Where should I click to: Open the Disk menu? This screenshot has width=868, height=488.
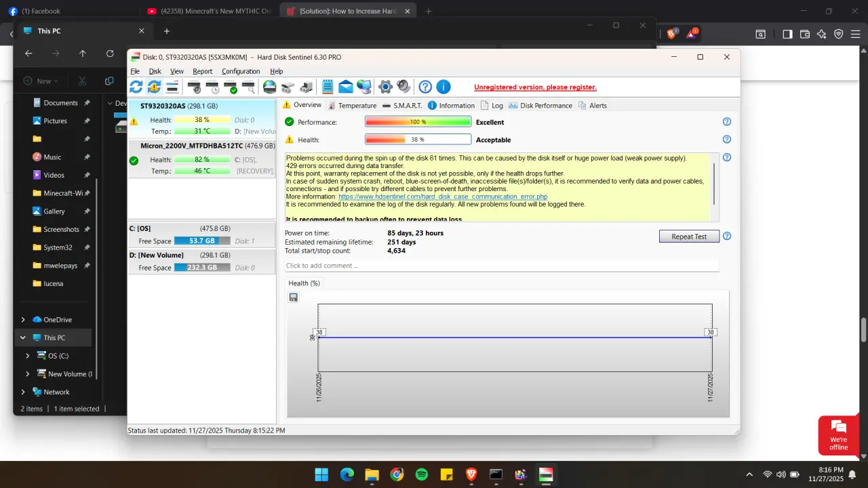[155, 71]
